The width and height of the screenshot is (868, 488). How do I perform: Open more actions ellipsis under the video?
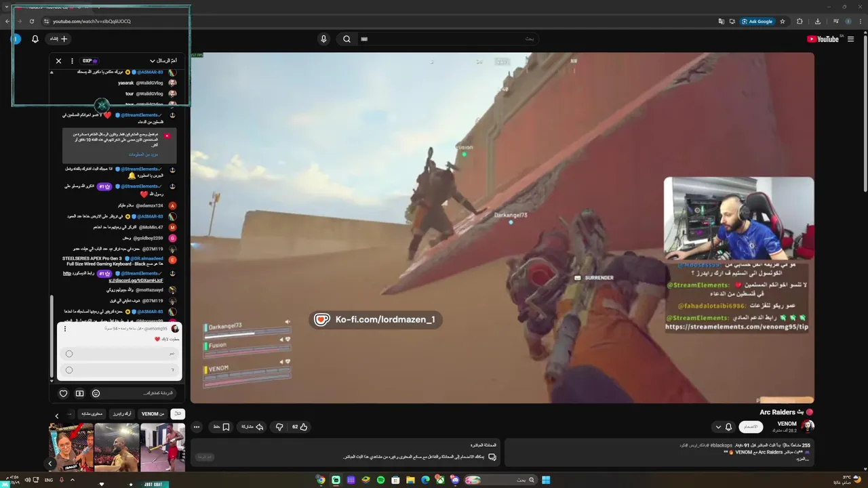coord(197,427)
